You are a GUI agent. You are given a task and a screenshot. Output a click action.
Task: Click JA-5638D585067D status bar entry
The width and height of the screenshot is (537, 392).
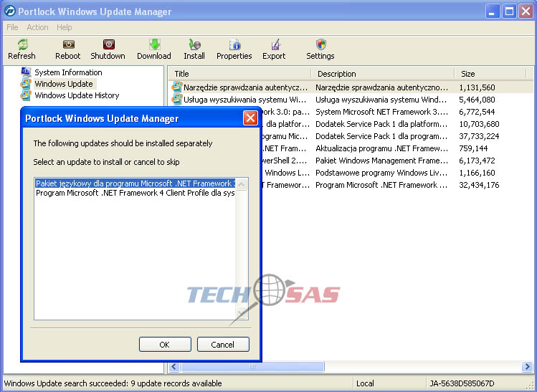pos(462,383)
